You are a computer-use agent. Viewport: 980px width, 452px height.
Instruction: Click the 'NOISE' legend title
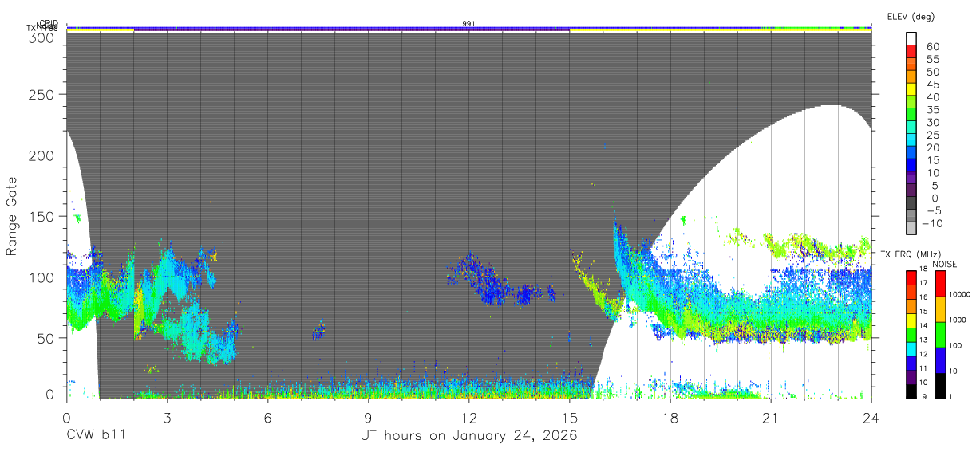[x=944, y=264]
